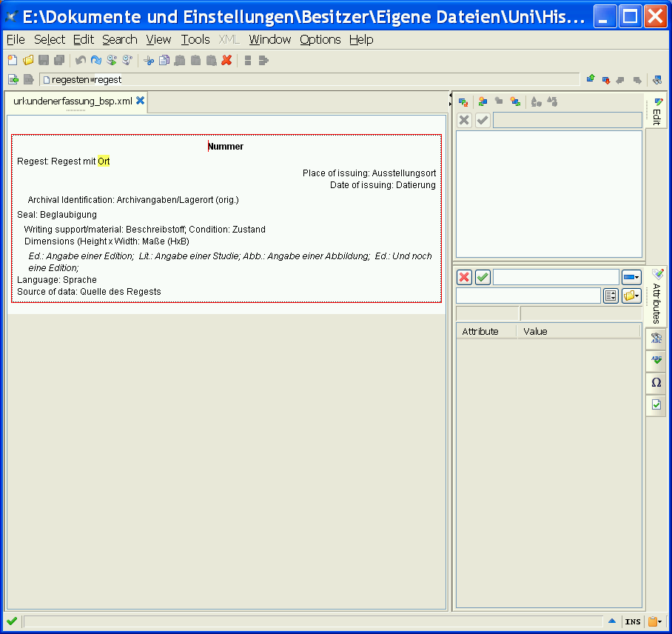Click the Attribute column header
The image size is (672, 634).
pyautogui.click(x=486, y=332)
